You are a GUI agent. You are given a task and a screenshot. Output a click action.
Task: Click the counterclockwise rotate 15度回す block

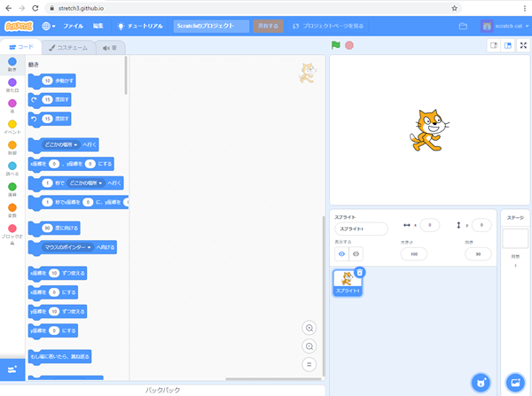pos(50,119)
